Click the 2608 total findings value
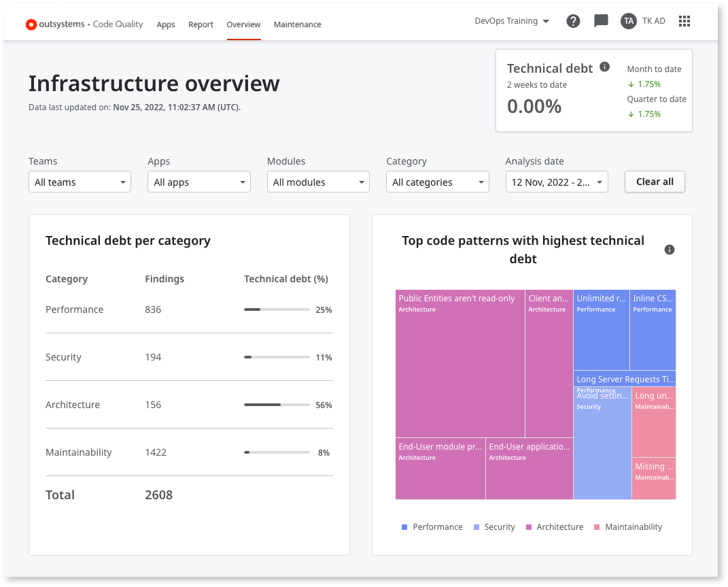The image size is (728, 587). point(159,495)
